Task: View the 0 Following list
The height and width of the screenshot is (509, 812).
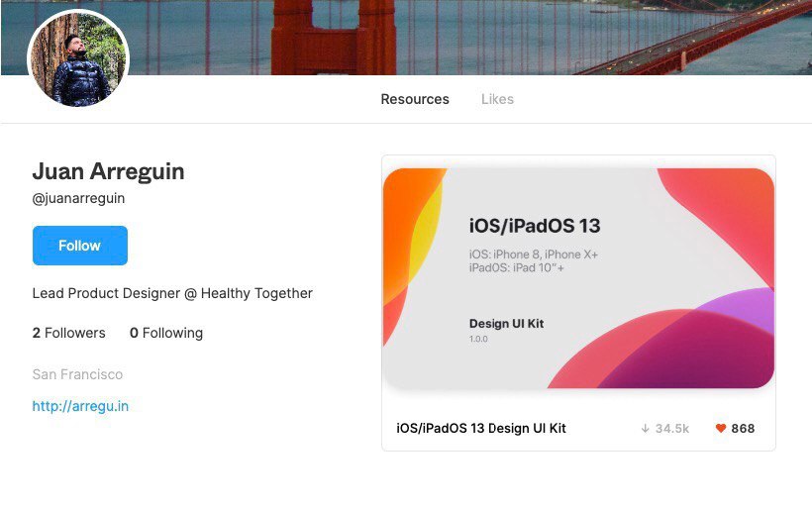Action: (166, 333)
